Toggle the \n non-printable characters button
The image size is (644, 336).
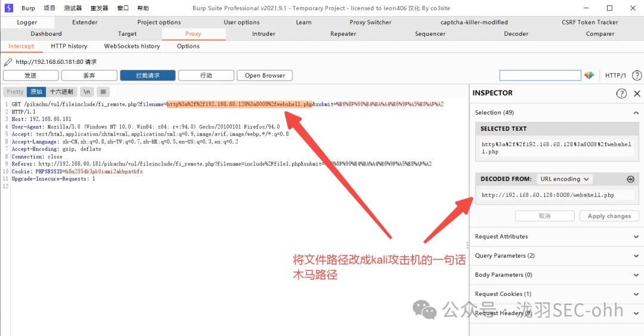click(x=86, y=92)
